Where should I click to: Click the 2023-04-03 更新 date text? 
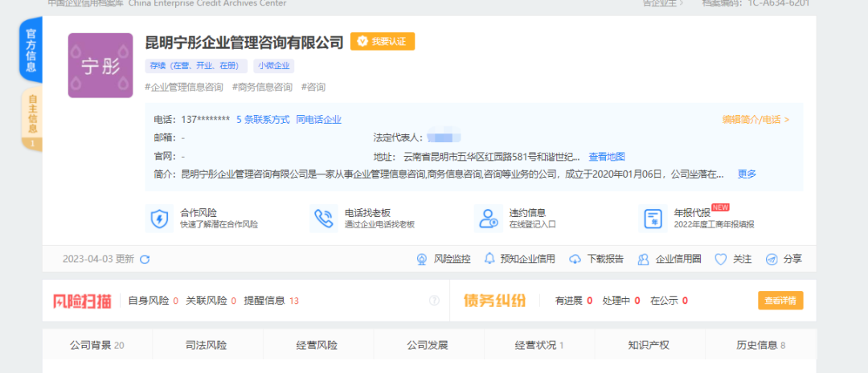point(99,259)
